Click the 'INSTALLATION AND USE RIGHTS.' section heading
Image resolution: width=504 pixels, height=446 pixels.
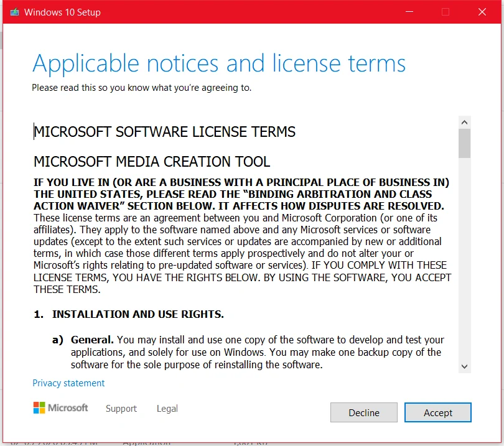138,314
